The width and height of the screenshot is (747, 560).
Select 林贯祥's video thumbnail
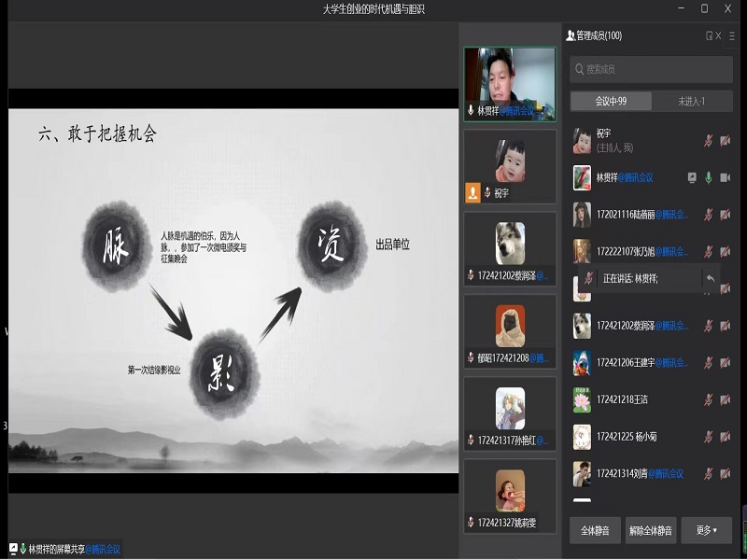(510, 84)
